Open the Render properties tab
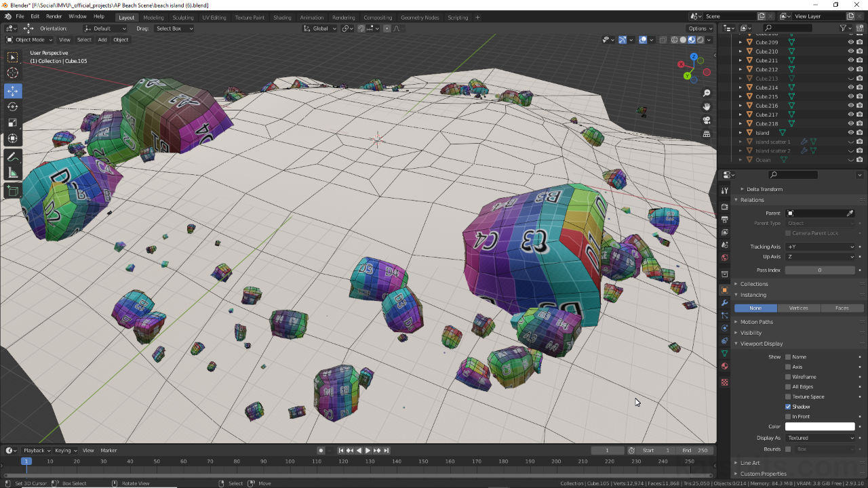The height and width of the screenshot is (488, 868). [725, 207]
